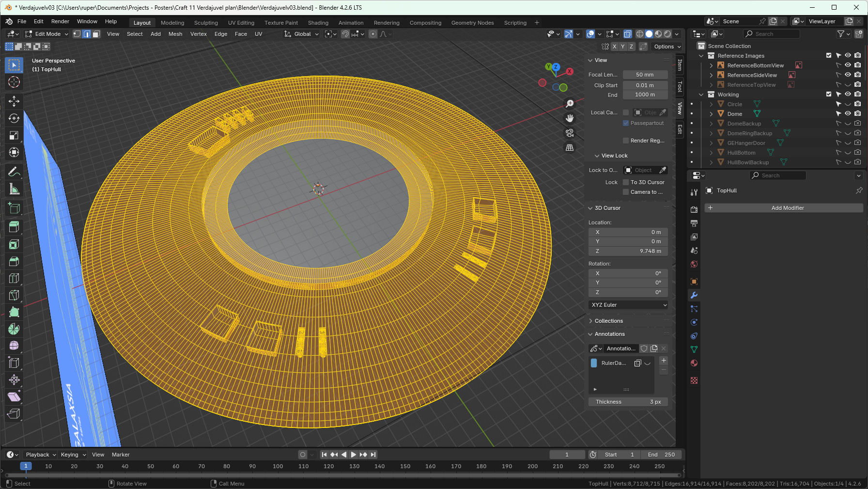Click the Add Modifier button

(x=783, y=208)
